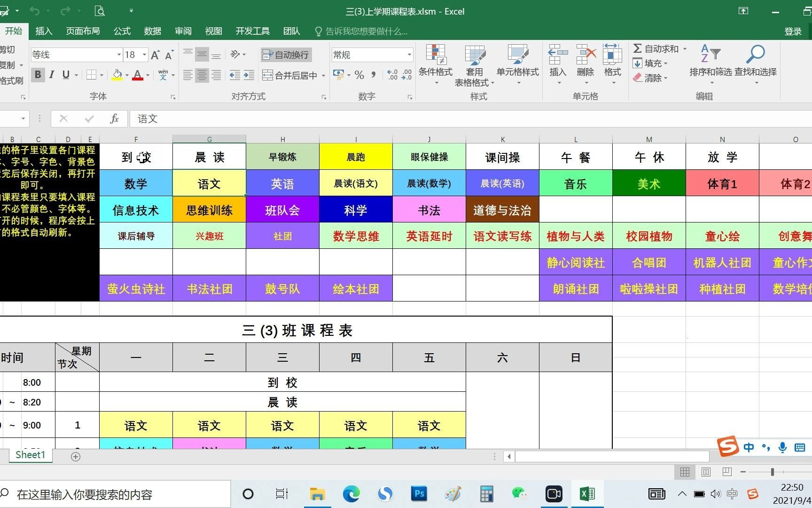This screenshot has height=508, width=812.
Task: Open the font color dropdown arrow
Action: (147, 75)
